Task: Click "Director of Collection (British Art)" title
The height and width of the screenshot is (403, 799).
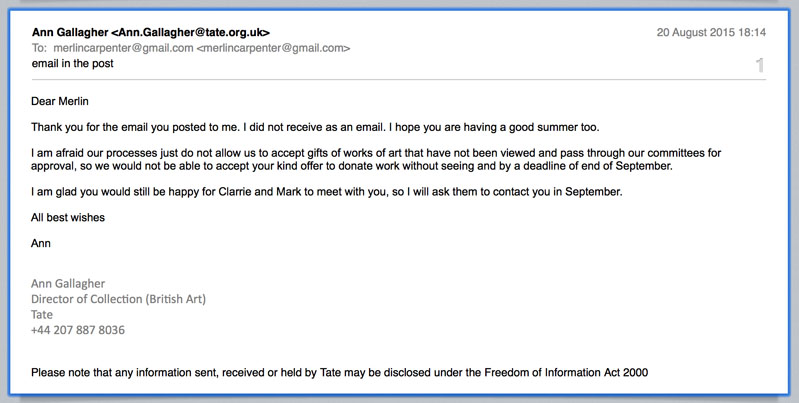Action: pyautogui.click(x=118, y=299)
